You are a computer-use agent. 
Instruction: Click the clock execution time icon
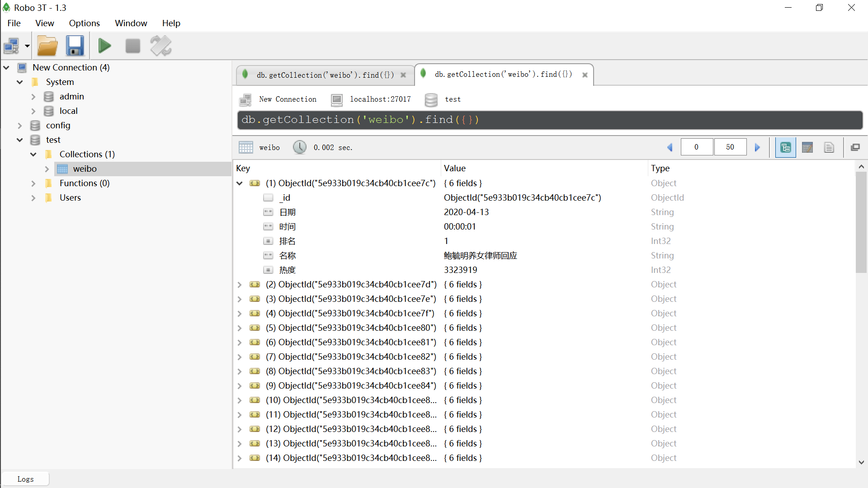coord(299,147)
